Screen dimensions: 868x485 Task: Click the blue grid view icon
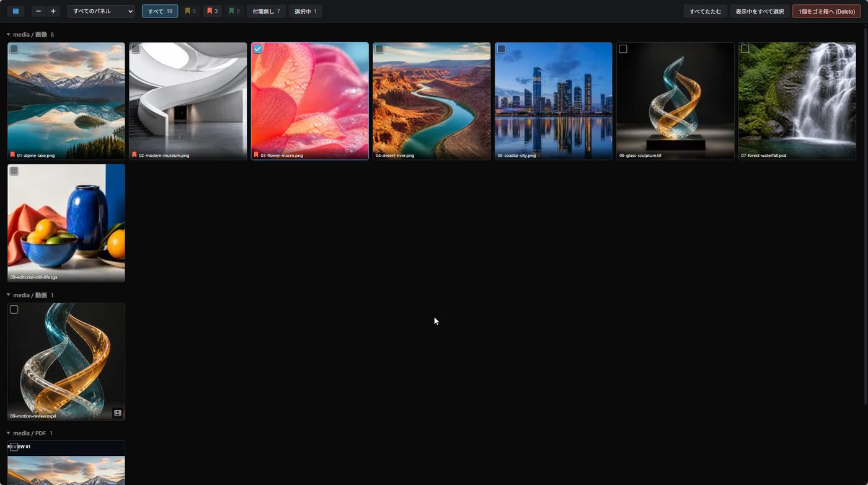(x=15, y=11)
